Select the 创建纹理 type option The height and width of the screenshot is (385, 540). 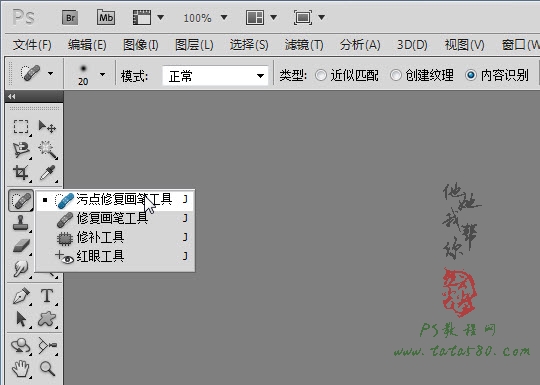click(422, 75)
